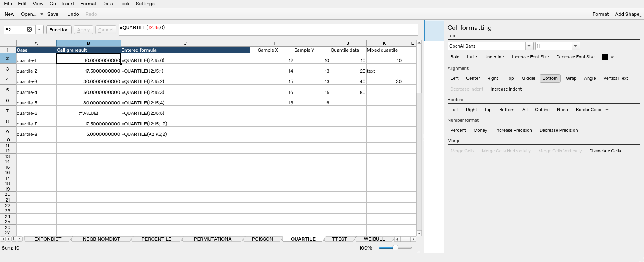Expand font color dropdown arrow
Image resolution: width=644 pixels, height=262 pixels.
[x=612, y=57]
